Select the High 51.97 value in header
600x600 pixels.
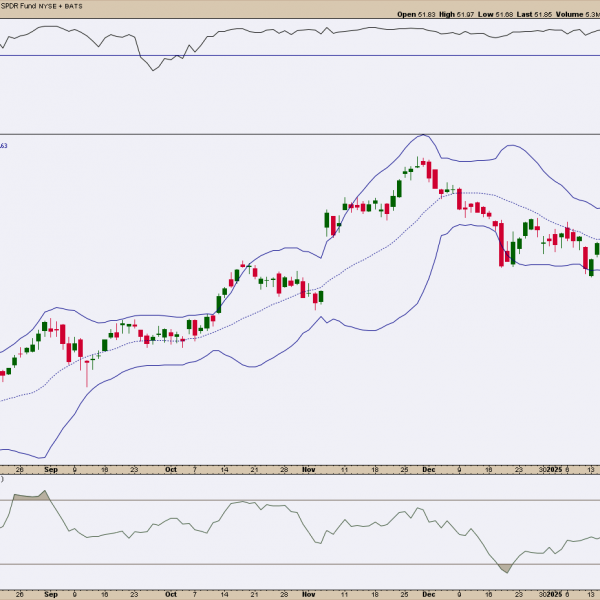(457, 15)
